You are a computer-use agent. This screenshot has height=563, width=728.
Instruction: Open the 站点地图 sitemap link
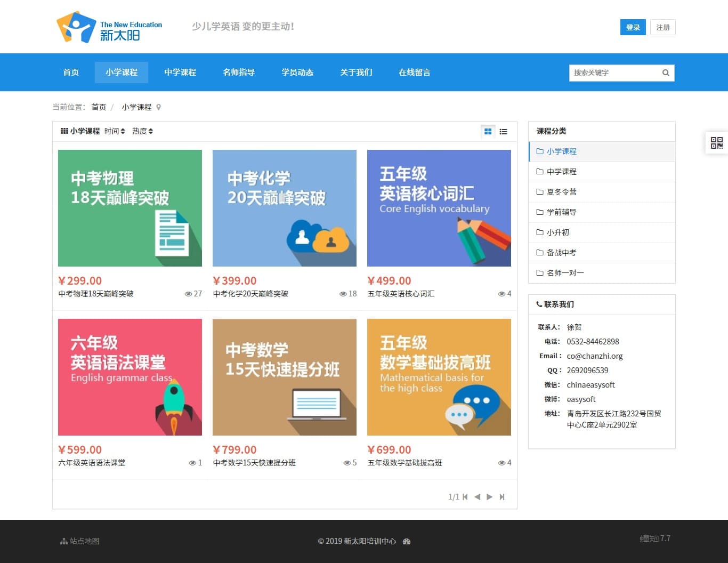click(x=80, y=541)
